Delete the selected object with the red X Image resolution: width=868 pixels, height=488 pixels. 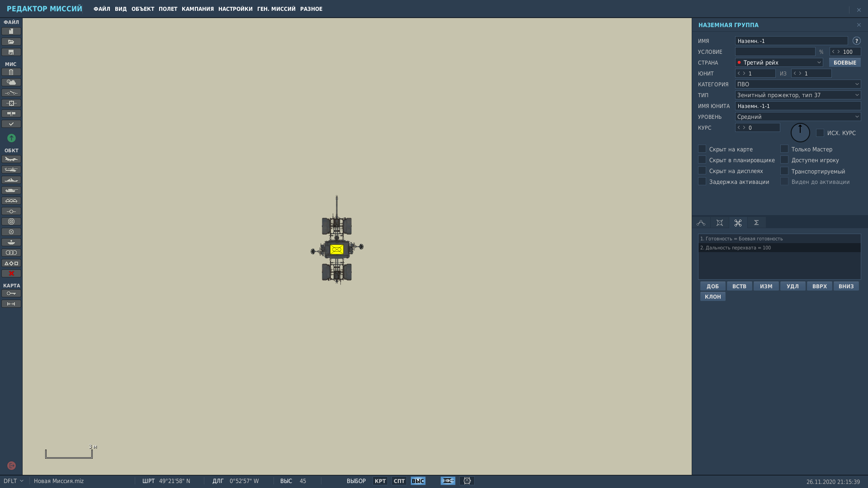[x=11, y=273]
